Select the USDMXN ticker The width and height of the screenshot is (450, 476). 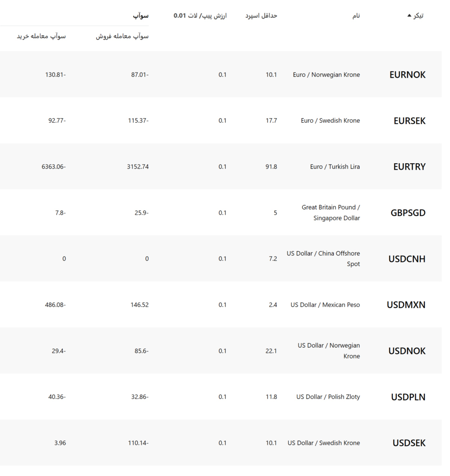(406, 305)
